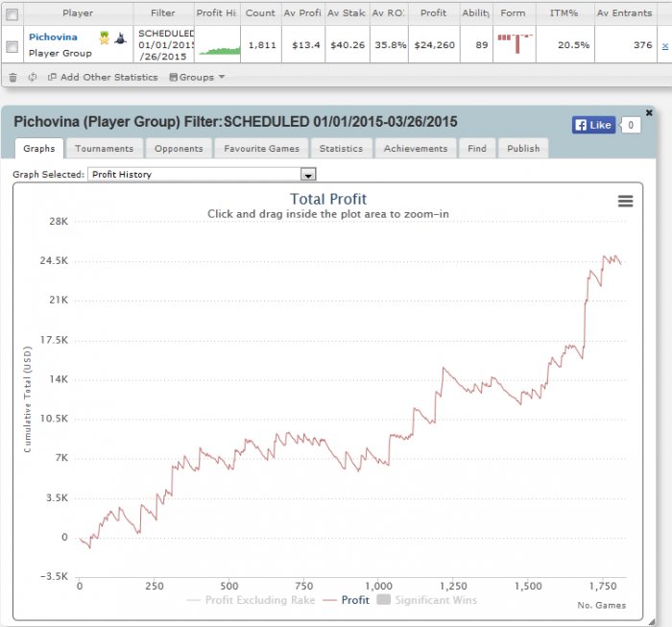Image resolution: width=672 pixels, height=627 pixels.
Task: Click the $24,260 profit cell
Action: click(434, 45)
